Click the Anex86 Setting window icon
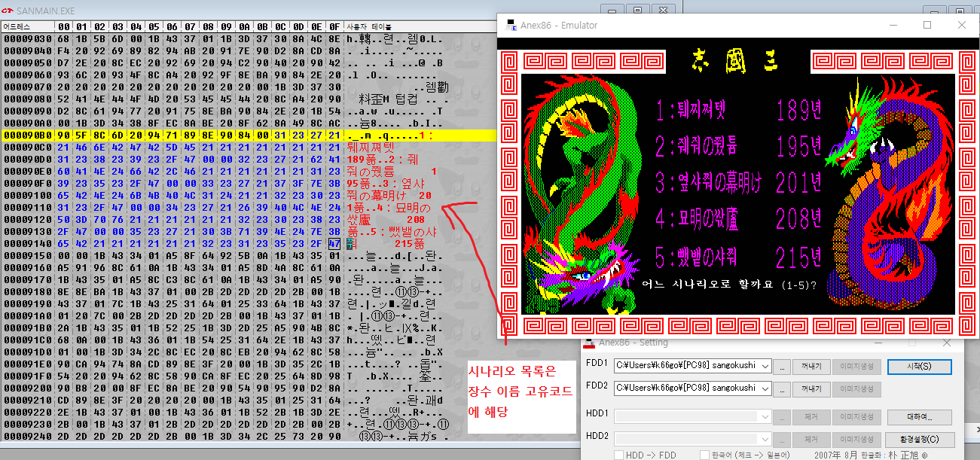 click(x=589, y=343)
